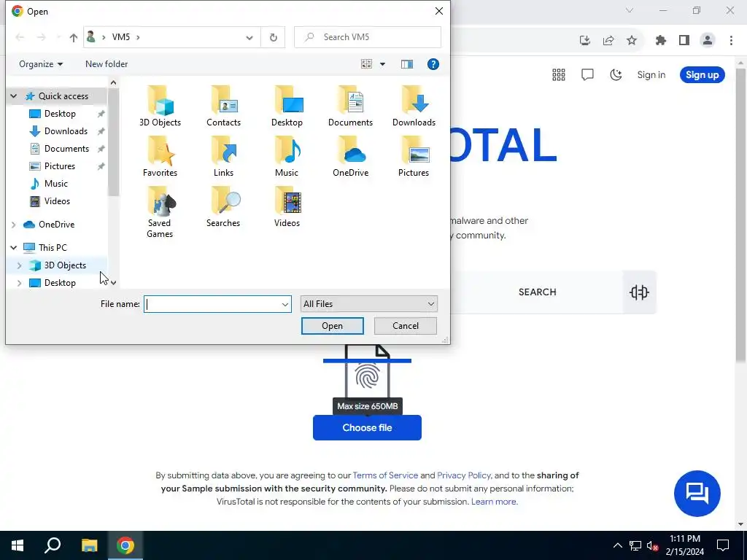Open taskbar search magnifier
The width and height of the screenshot is (747, 560).
[x=53, y=545]
